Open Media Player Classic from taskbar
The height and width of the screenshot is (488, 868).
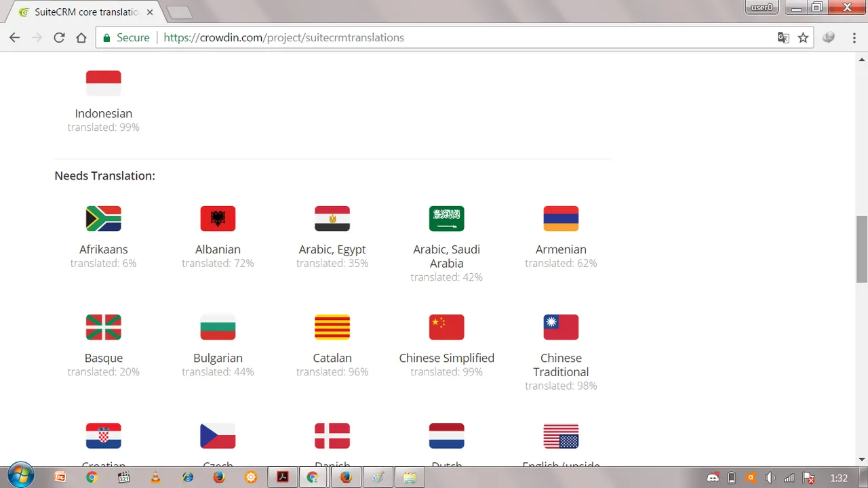point(123,477)
